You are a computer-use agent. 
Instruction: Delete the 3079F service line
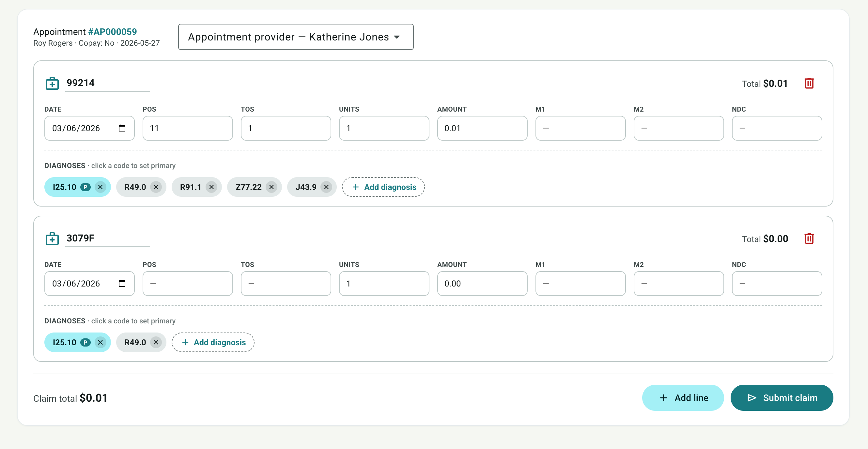(809, 239)
